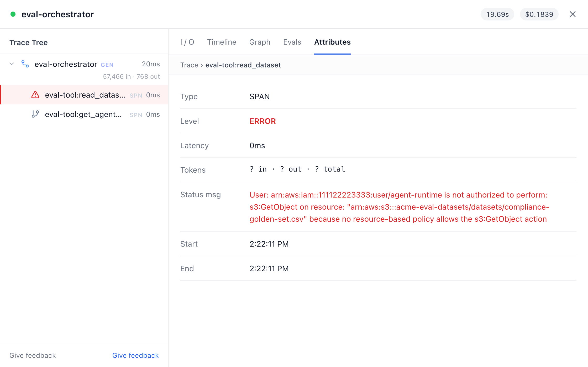The height and width of the screenshot is (367, 588).
Task: Click the $0.1839 cost badge
Action: 539,14
